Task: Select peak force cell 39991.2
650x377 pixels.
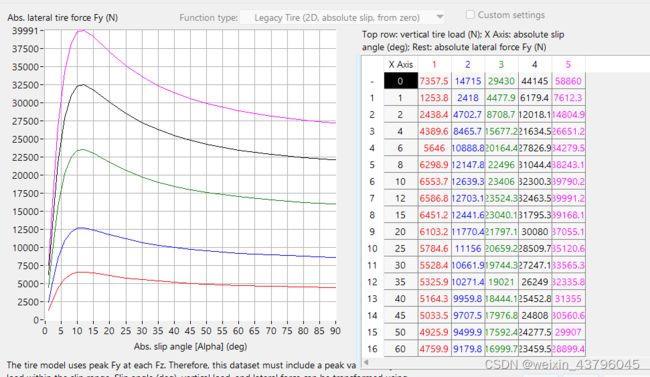Action: (568, 198)
